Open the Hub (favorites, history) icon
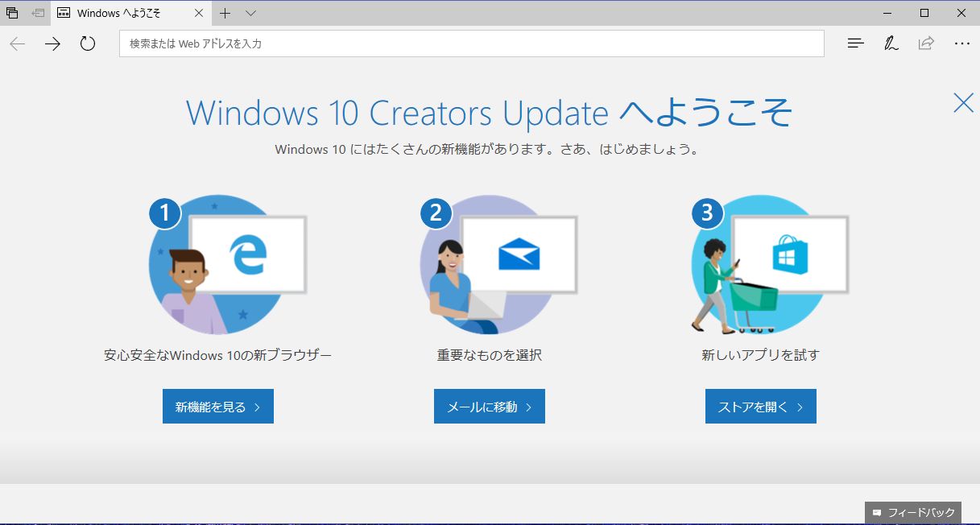This screenshot has height=525, width=980. 856,43
